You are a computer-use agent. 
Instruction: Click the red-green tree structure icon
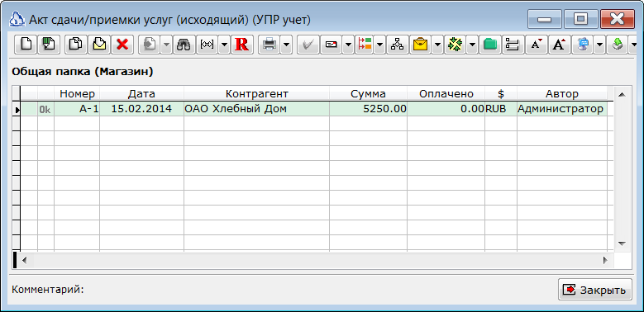coord(365,44)
